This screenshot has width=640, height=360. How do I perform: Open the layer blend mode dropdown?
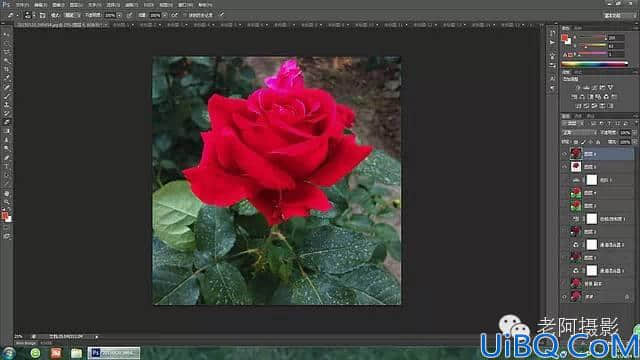(579, 133)
